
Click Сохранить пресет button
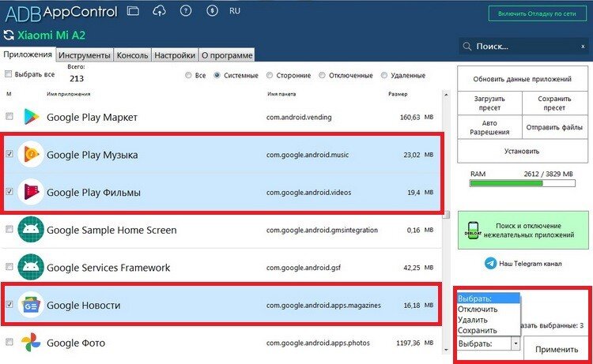tap(554, 103)
